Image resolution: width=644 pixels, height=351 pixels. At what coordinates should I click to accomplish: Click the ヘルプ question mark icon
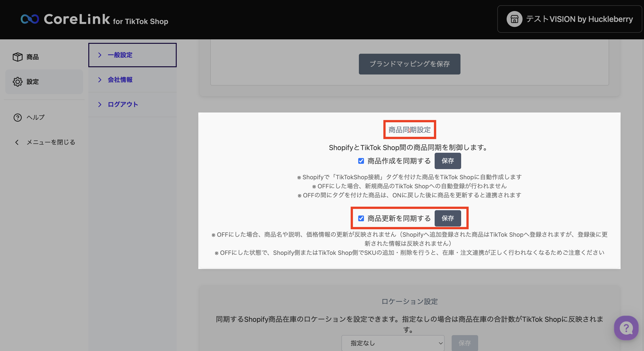(17, 117)
